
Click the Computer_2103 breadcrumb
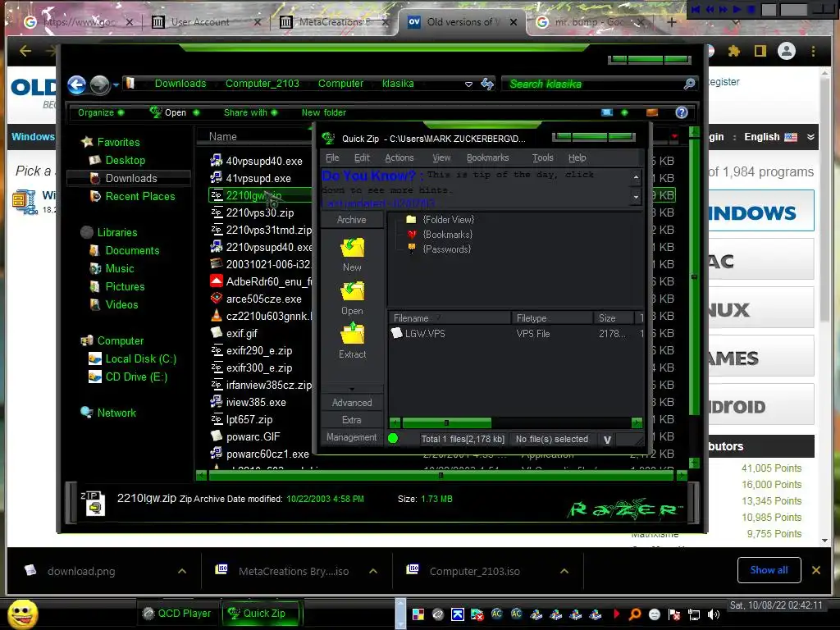point(262,84)
